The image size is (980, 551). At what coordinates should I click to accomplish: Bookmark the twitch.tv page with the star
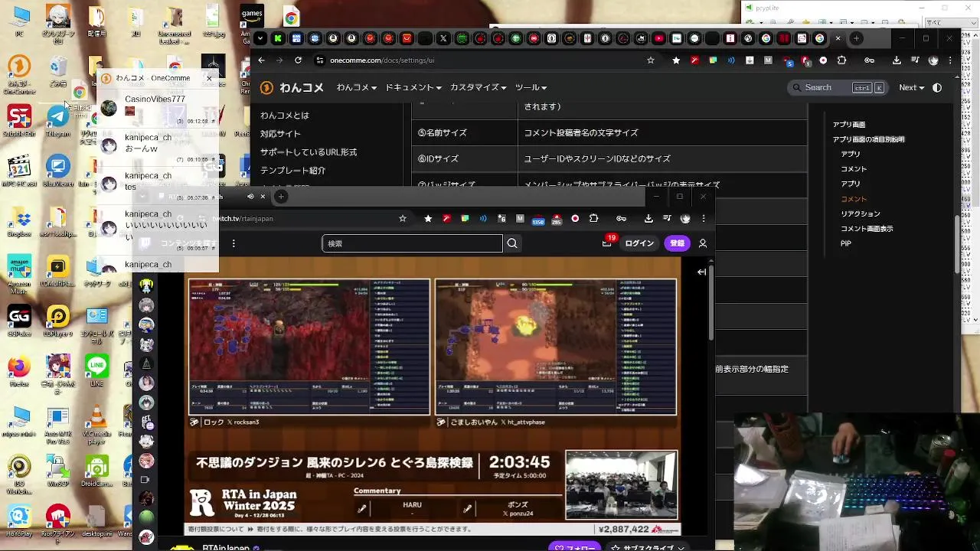(403, 218)
